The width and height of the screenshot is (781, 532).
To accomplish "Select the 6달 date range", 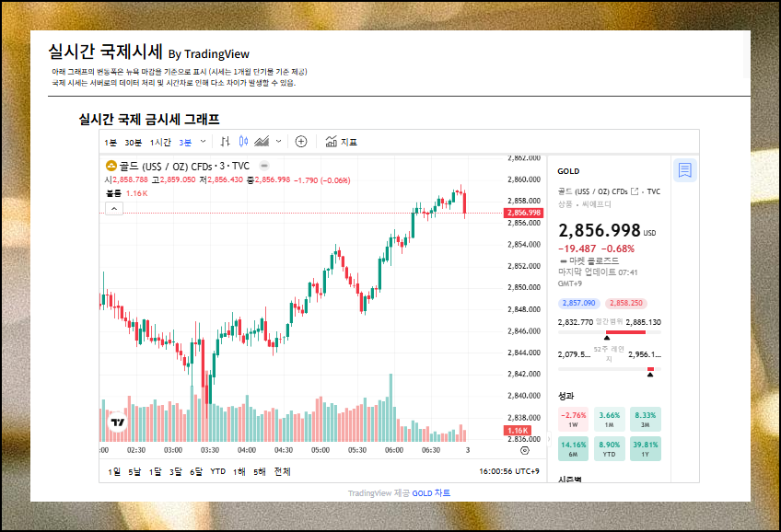I will (x=196, y=471).
